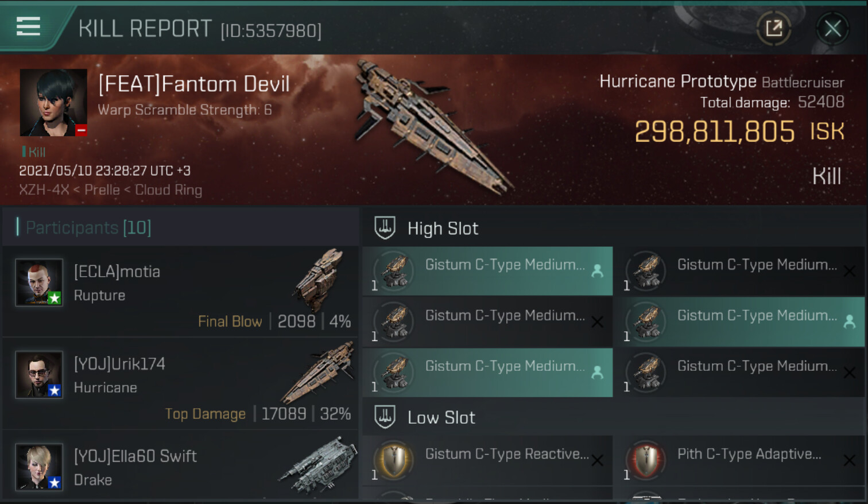Open the hamburger menu

pos(28,26)
